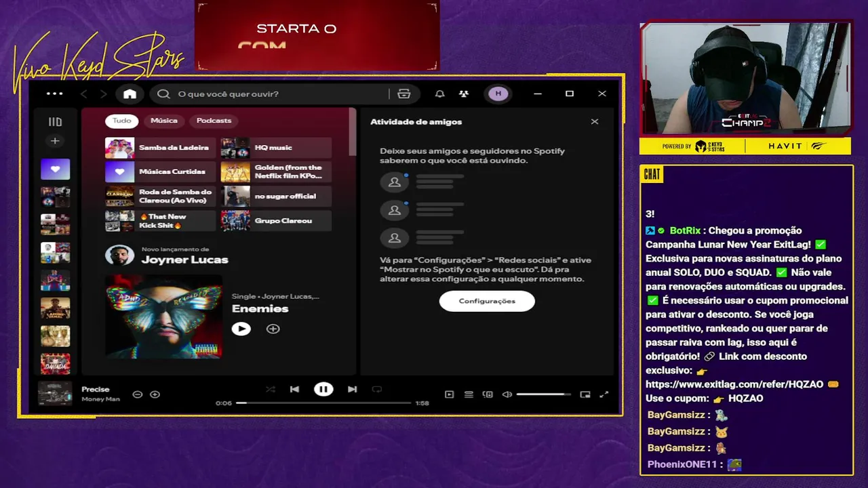
Task: Click the Joyner Lucas round avatar
Action: [x=119, y=255]
